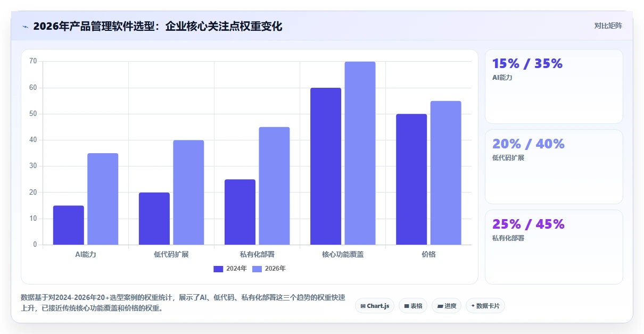Click the 2026 bar for 私有化部署
This screenshot has height=334, width=644.
pyautogui.click(x=274, y=186)
